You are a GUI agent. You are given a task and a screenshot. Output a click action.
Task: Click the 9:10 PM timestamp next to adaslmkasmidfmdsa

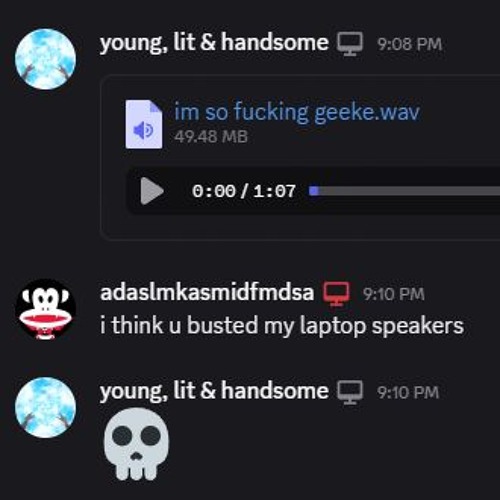pos(394,294)
